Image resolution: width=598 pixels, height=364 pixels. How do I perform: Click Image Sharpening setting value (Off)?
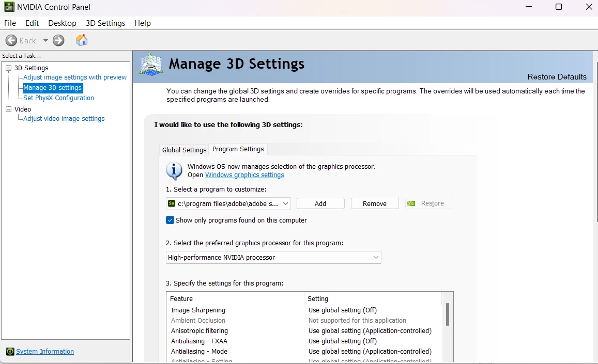pyautogui.click(x=343, y=310)
